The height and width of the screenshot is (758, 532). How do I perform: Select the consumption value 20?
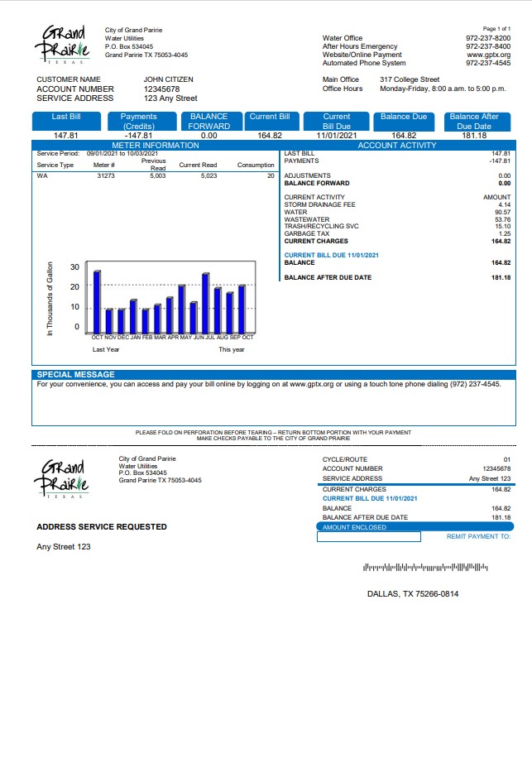coord(271,175)
